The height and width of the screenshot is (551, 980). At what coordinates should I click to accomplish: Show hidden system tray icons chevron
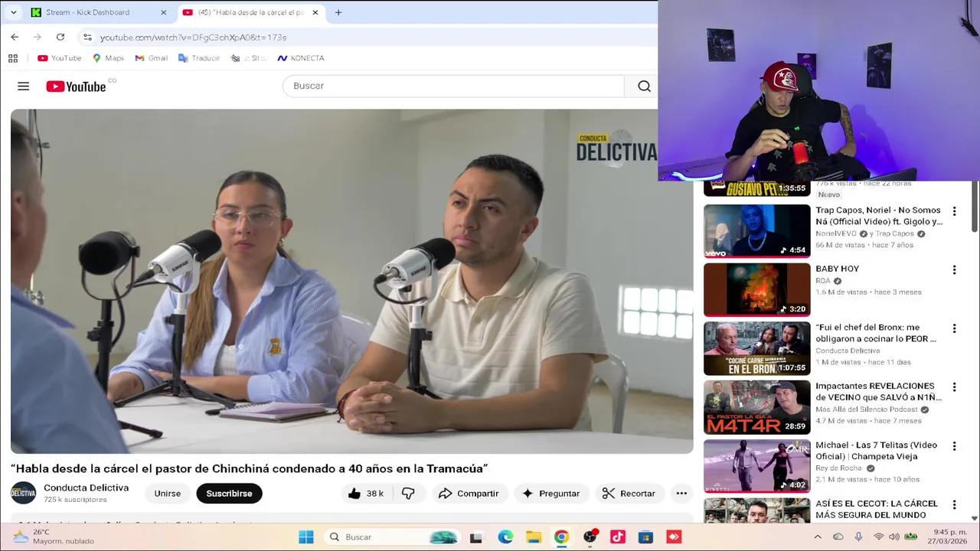tap(818, 537)
